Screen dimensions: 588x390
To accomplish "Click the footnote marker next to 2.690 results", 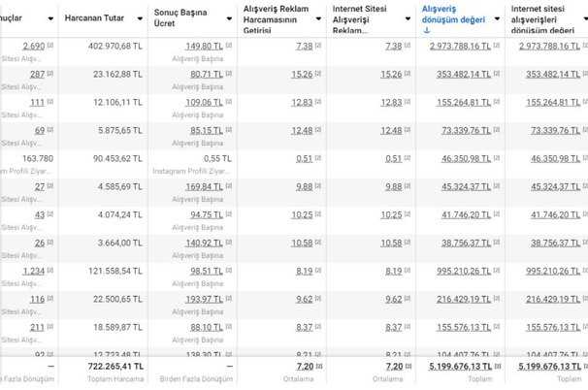I will (x=49, y=47).
